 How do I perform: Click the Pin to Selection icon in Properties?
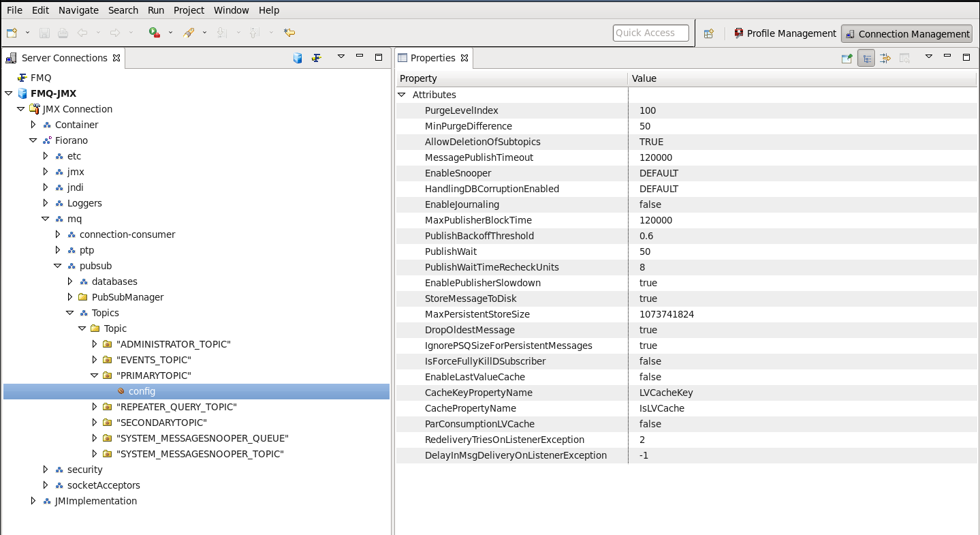point(847,59)
